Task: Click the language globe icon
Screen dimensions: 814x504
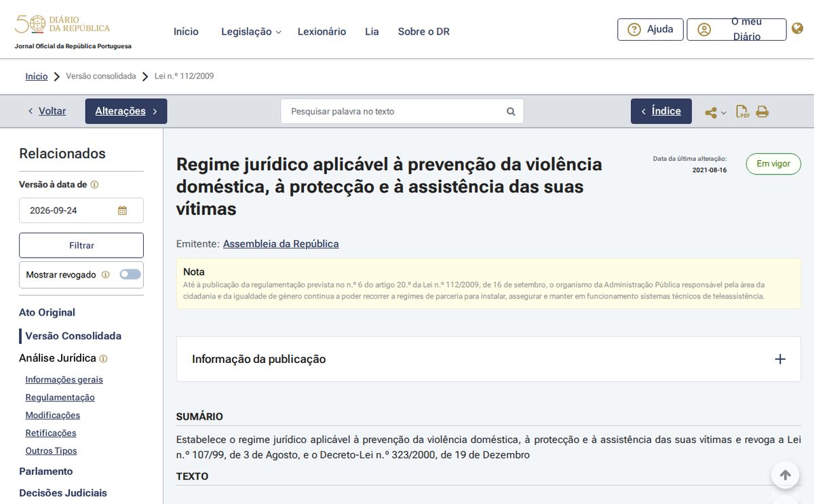Action: pos(798,28)
